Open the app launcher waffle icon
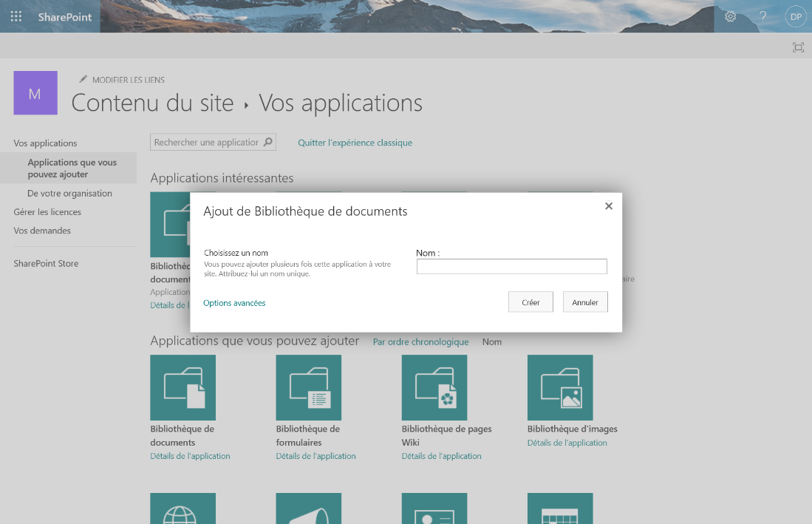Viewport: 812px width, 524px height. click(16, 16)
